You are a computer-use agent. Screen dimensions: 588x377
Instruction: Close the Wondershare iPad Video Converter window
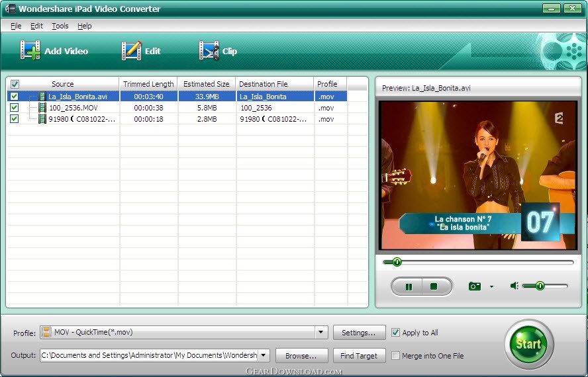point(573,8)
